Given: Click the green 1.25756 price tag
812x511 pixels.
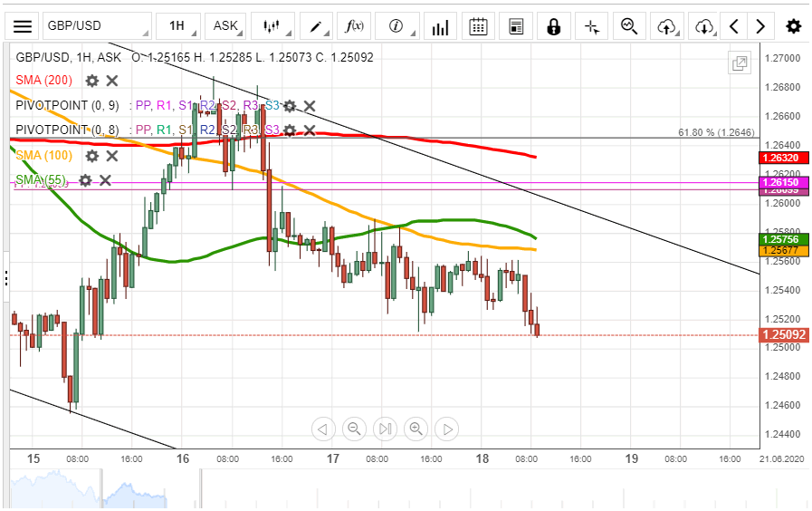Looking at the screenshot, I should pos(783,239).
